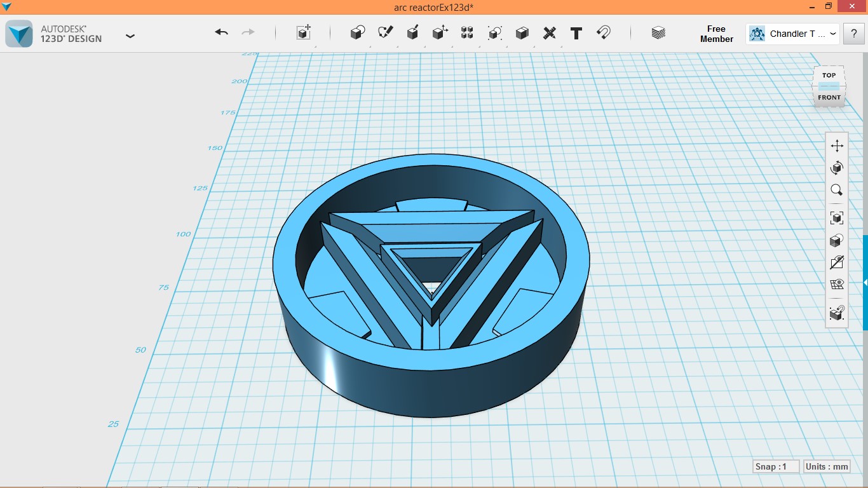The height and width of the screenshot is (488, 868).
Task: Click the Autodesk 123D Design logo
Action: [19, 34]
